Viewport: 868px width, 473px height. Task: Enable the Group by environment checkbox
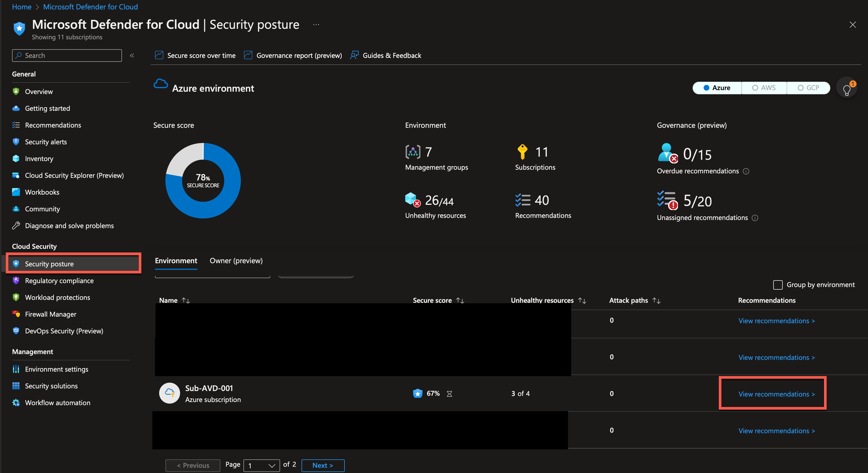coord(778,285)
